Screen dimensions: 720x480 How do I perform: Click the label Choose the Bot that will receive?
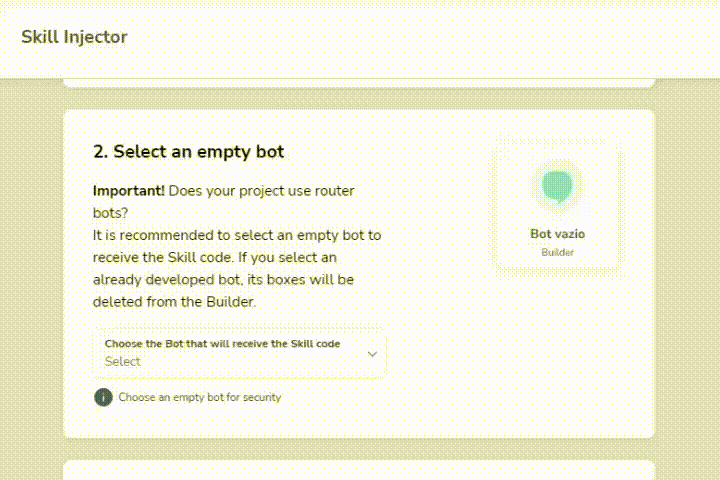point(222,344)
